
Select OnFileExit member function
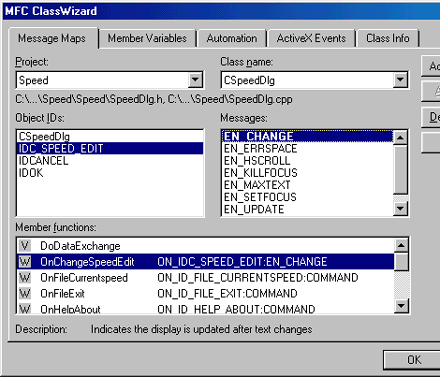pos(205,293)
